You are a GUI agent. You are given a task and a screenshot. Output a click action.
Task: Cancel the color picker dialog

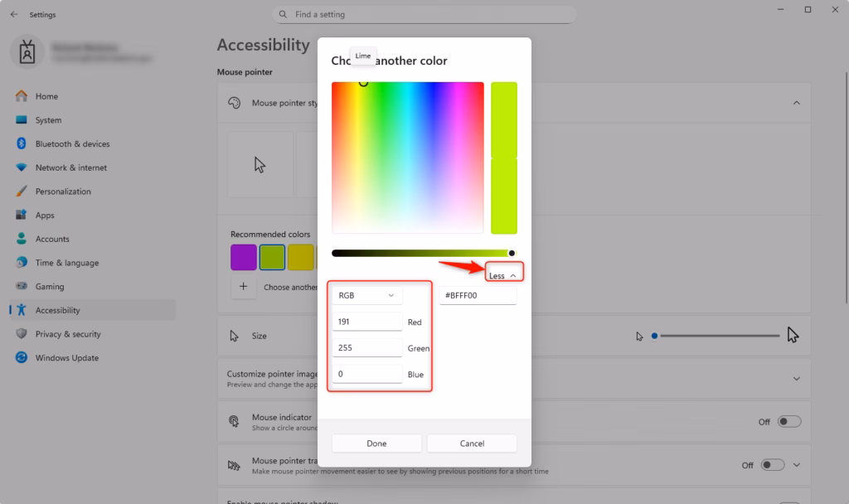tap(472, 443)
